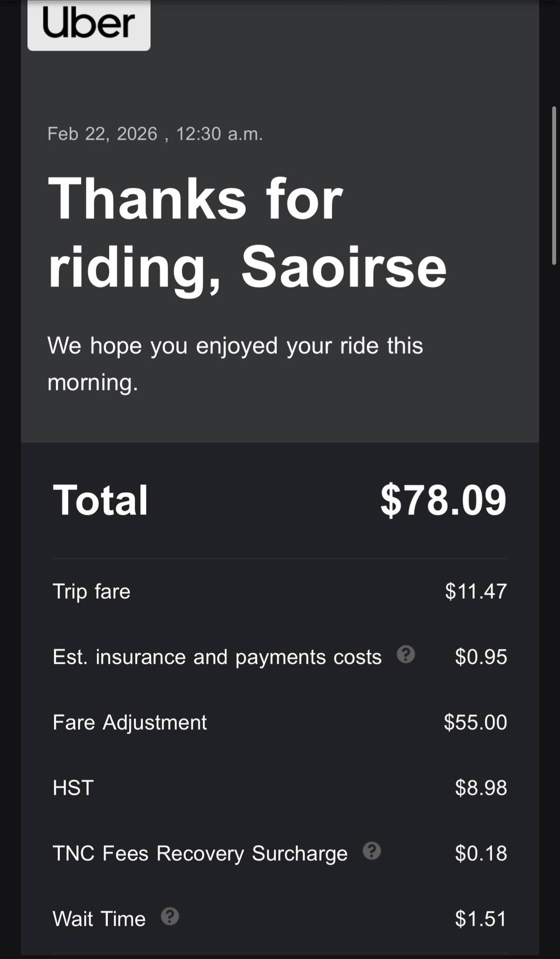Click the question mark beside Wait Time
The image size is (560, 959).
(x=170, y=917)
